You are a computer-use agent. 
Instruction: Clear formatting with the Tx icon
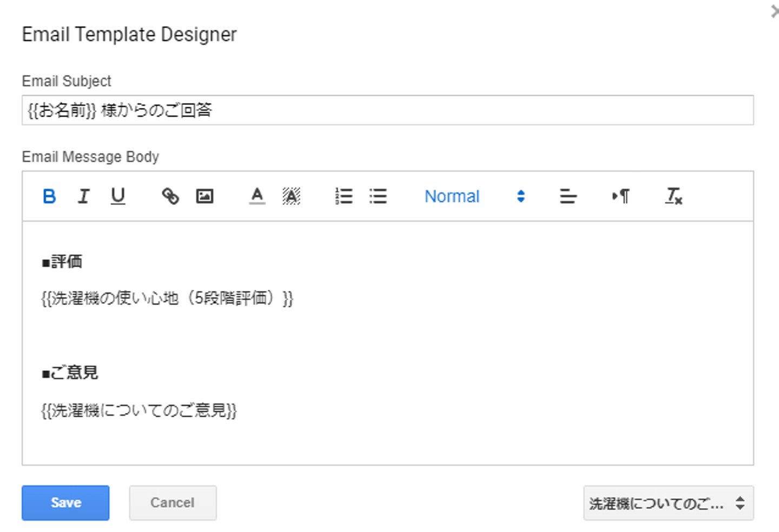coord(674,196)
